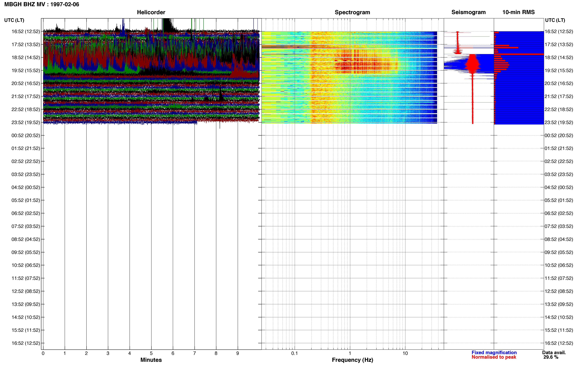Select left time label 23:52 (19:52)
Screen dimensions: 588x368
(26, 122)
